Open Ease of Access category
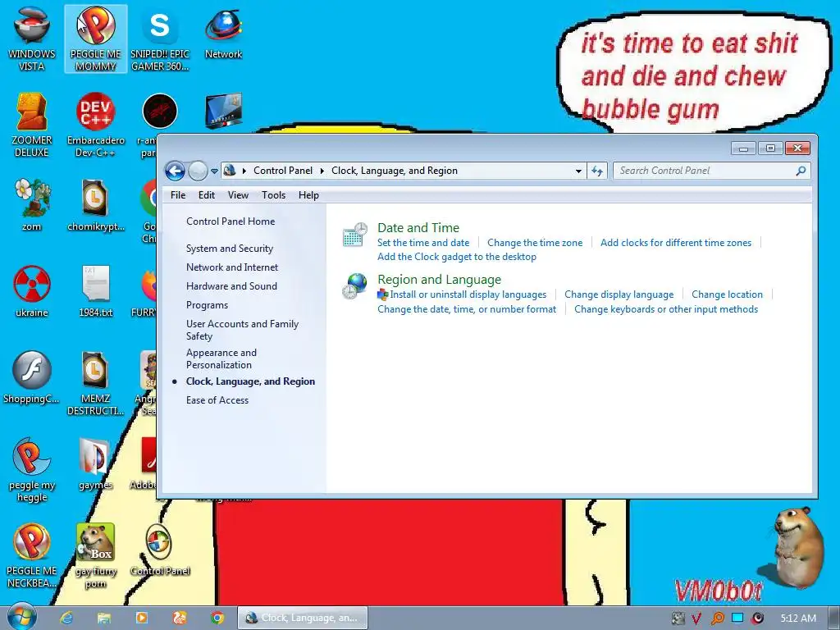Viewport: 840px width, 630px height. click(x=217, y=400)
